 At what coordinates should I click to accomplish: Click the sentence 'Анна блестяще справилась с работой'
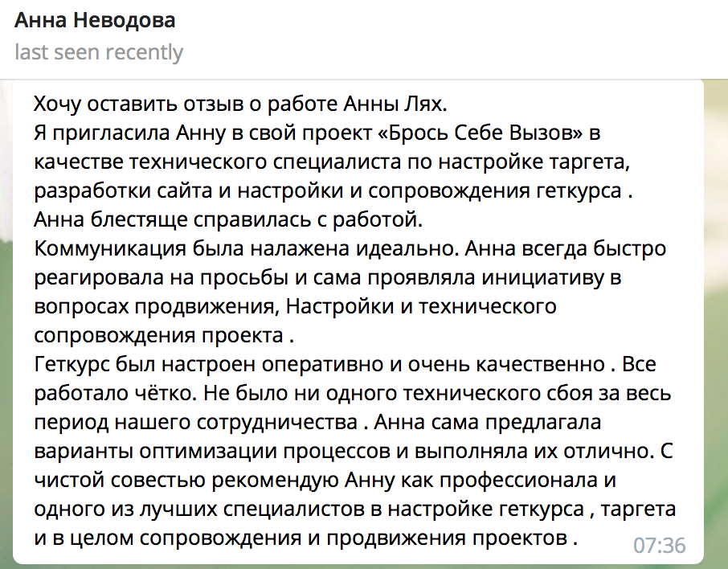(x=228, y=220)
